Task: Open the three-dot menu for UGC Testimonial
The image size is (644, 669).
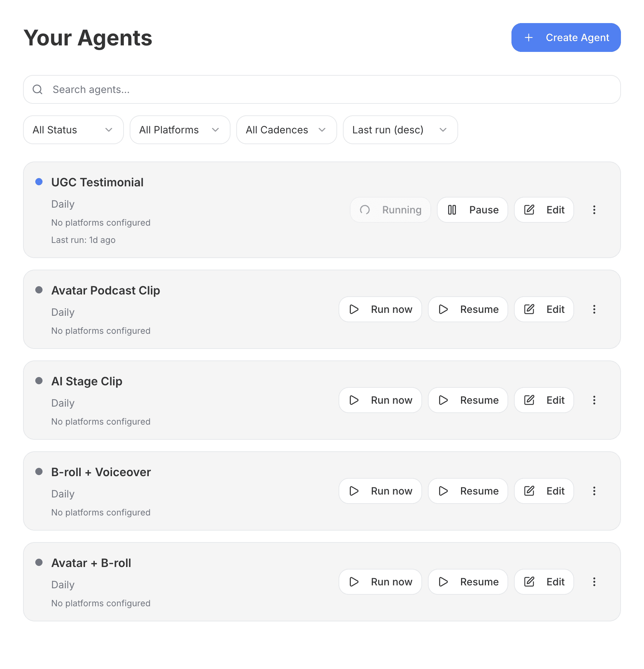Action: click(594, 210)
